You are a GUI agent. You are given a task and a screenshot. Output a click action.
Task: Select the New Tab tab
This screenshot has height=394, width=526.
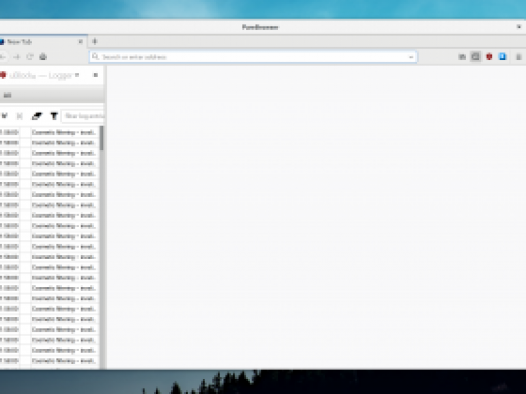coord(40,42)
